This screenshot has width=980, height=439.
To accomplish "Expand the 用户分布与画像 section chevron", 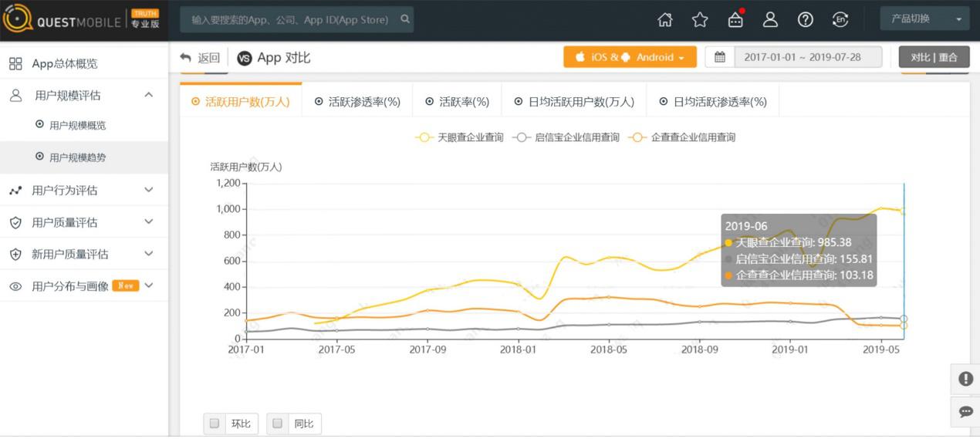I will [149, 285].
